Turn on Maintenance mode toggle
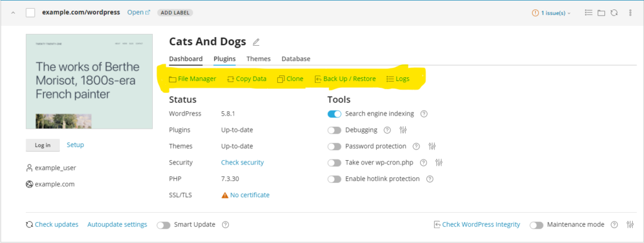This screenshot has width=644, height=243. click(x=536, y=225)
